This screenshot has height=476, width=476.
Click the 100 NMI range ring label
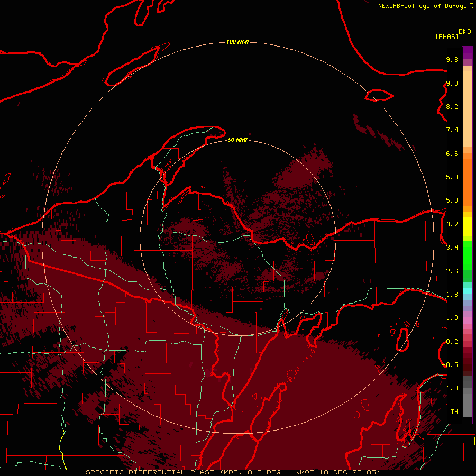237,42
